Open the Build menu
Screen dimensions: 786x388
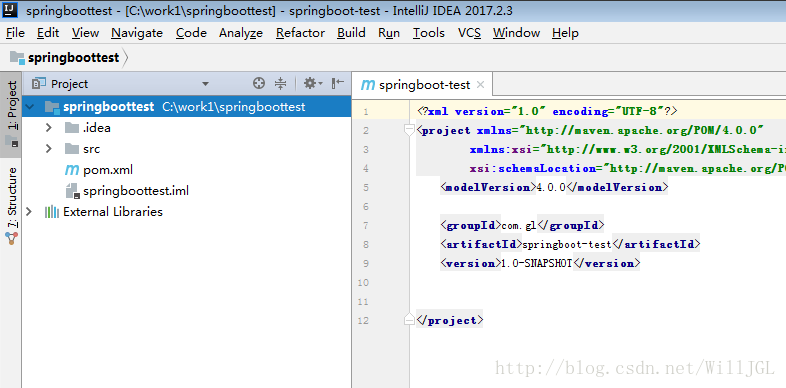pos(351,33)
